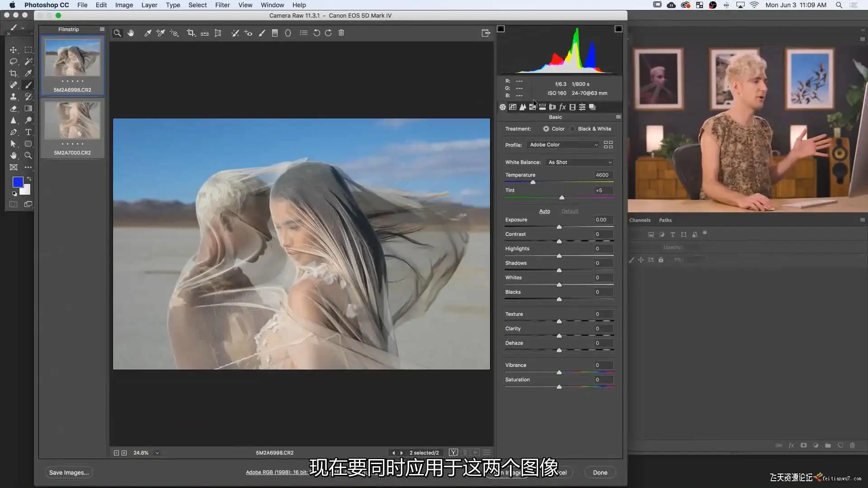Click the Auto adjustment link
Screen dimensions: 868x488
tap(544, 211)
